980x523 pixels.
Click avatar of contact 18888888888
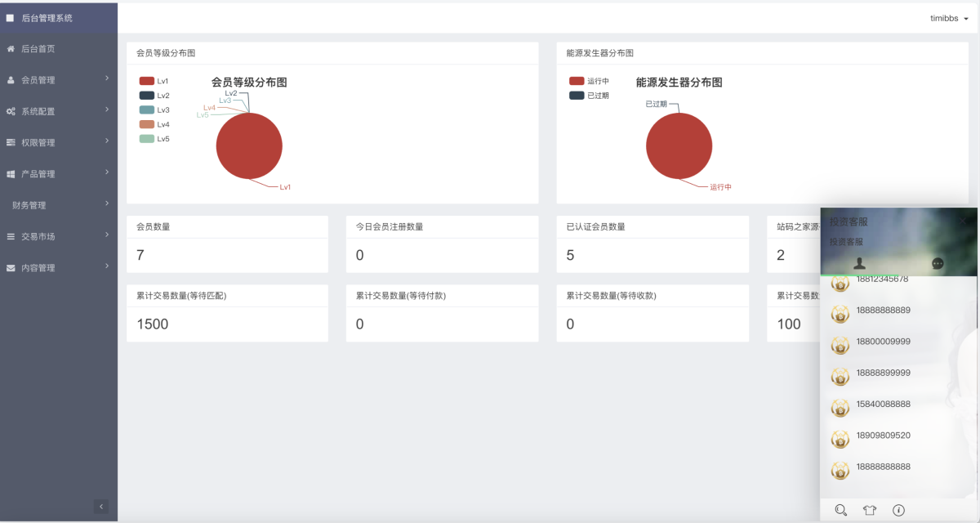[840, 470]
